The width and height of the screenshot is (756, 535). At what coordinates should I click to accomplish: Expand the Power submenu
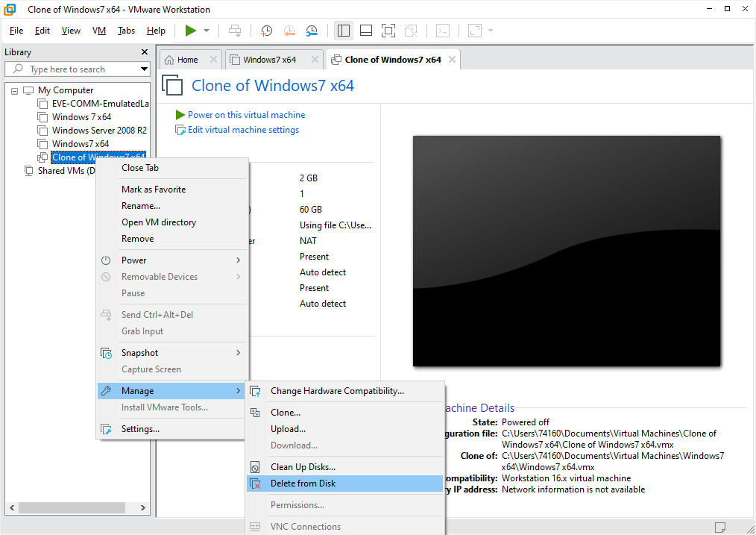pyautogui.click(x=173, y=260)
